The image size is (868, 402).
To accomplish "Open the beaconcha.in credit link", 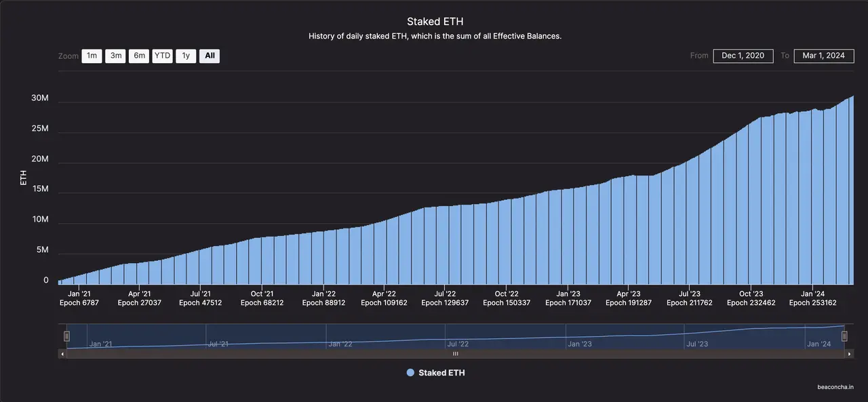I will click(835, 387).
